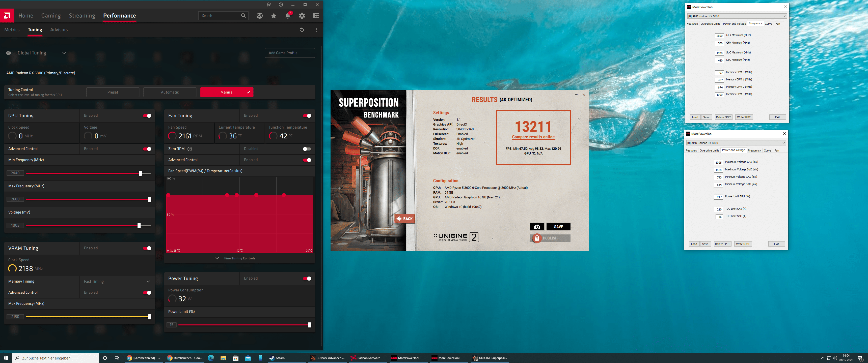Take screenshot with camera button in Superposition
Viewport: 868px width, 363px height.
point(537,227)
